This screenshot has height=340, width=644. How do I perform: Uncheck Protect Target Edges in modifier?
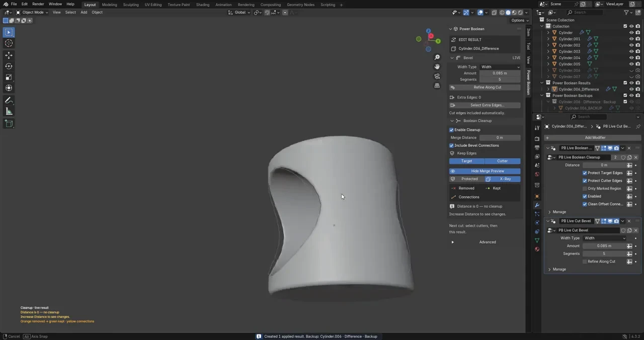click(585, 173)
